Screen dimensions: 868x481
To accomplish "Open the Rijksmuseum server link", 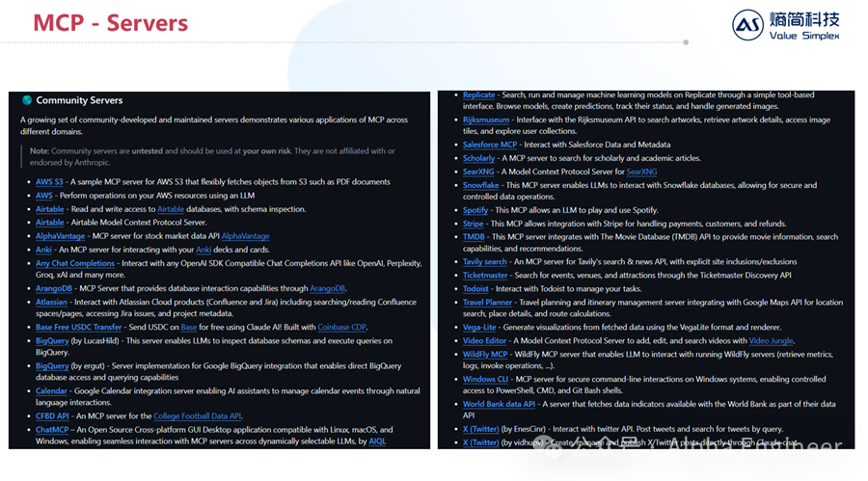I will click(x=486, y=120).
